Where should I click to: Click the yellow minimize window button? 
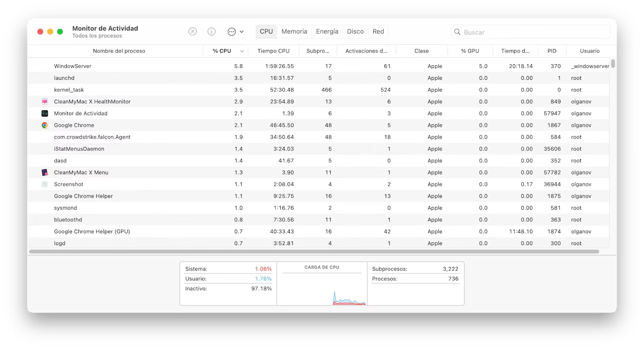50,31
